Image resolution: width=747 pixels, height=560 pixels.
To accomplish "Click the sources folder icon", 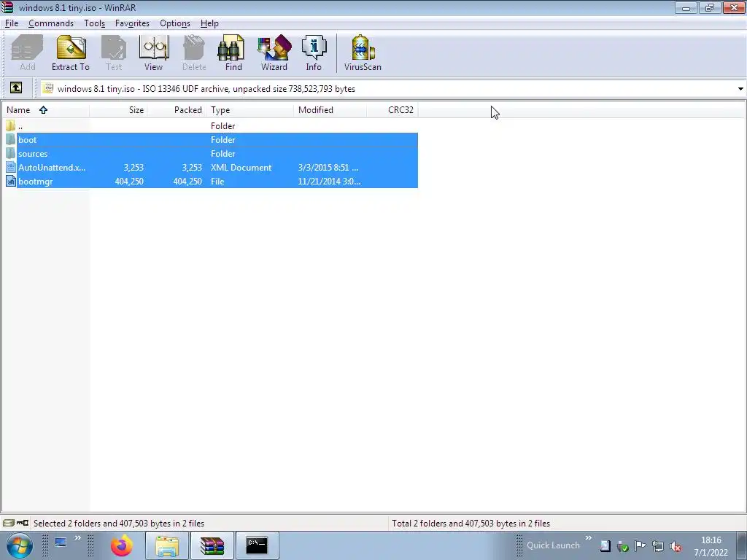I will (x=11, y=153).
